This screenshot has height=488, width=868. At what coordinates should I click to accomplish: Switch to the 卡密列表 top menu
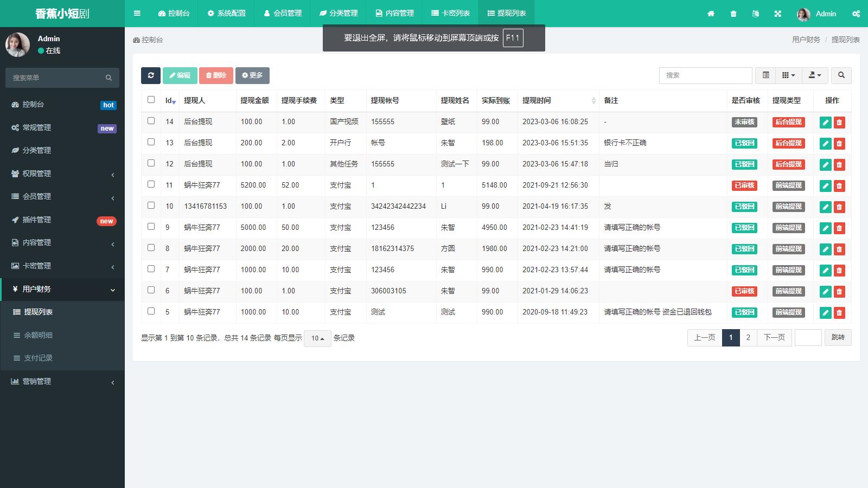coord(449,12)
